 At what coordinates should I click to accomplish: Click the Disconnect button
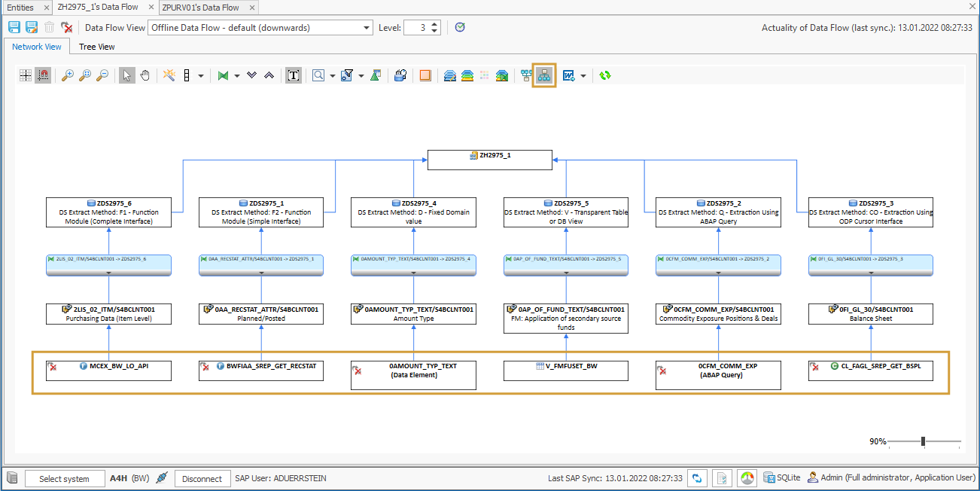202,479
